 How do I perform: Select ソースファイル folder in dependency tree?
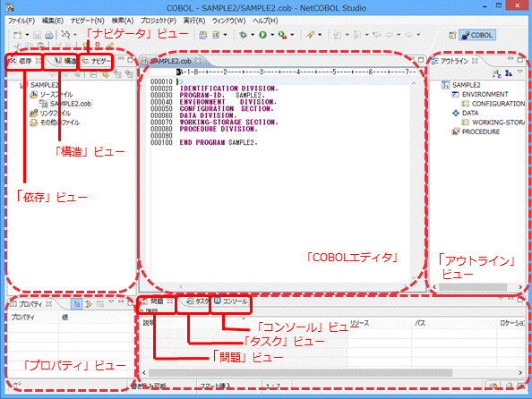click(52, 95)
